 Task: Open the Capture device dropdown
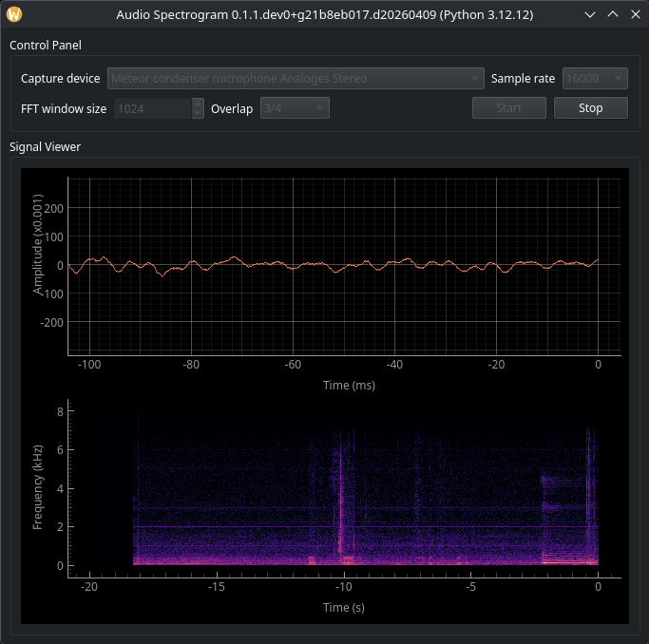(x=296, y=78)
